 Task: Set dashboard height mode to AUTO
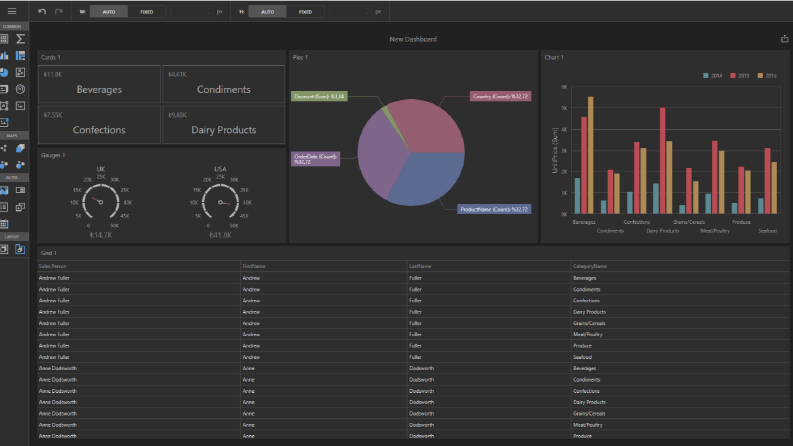point(268,12)
